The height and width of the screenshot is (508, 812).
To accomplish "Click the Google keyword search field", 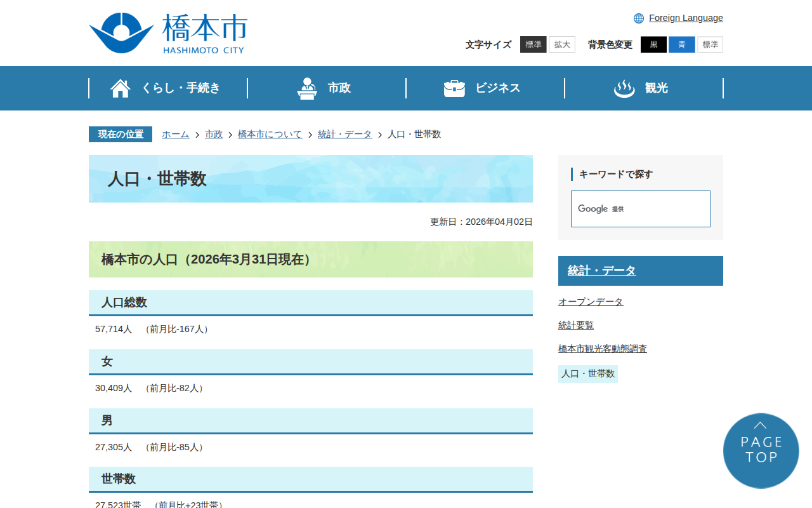I will 640,209.
